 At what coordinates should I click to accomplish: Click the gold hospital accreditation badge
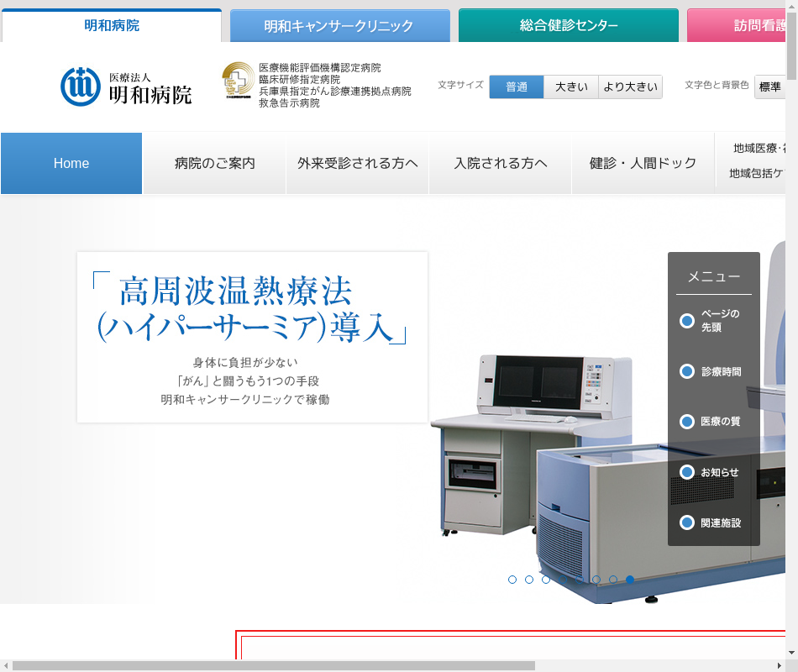tap(239, 80)
